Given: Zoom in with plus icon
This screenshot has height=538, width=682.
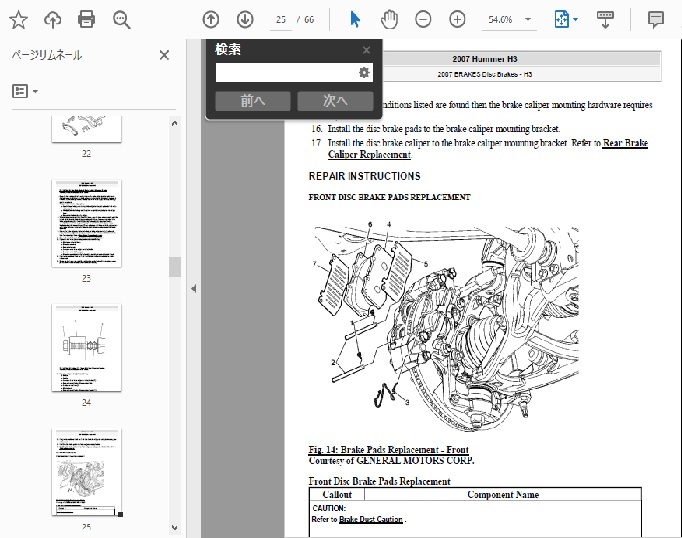Looking at the screenshot, I should pos(457,20).
